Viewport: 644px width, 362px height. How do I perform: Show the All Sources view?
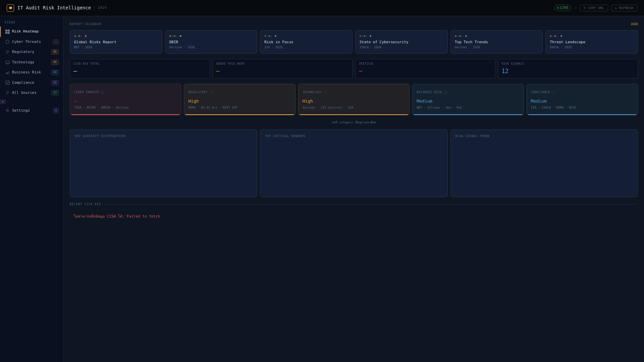pyautogui.click(x=32, y=93)
